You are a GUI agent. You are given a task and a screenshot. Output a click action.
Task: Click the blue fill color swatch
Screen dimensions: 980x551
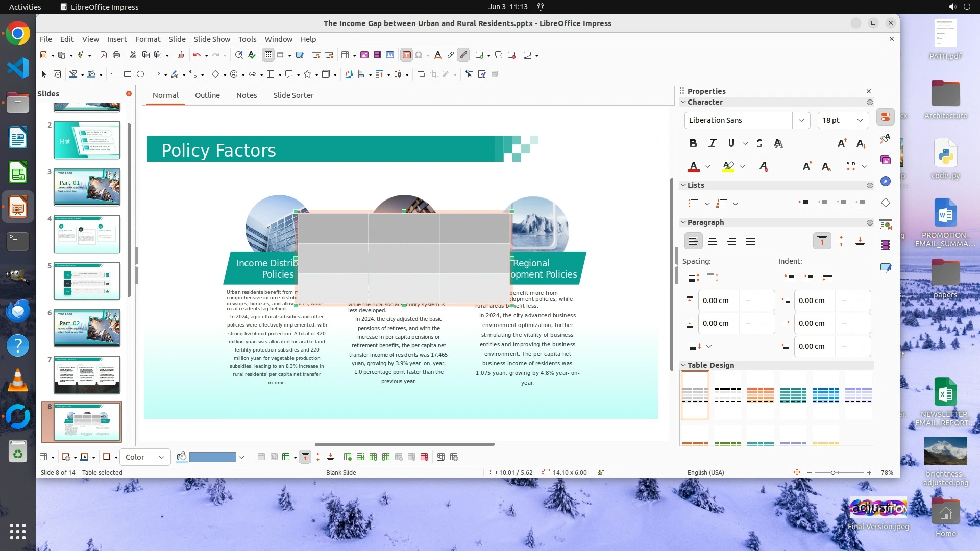212,457
